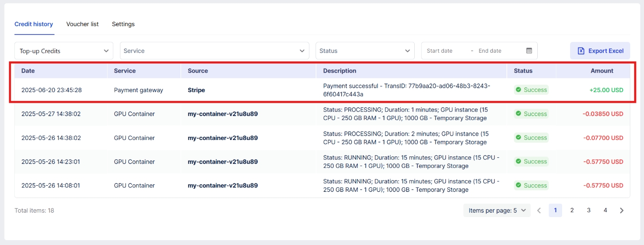Open the Items per page selector
Screen dimensions: 644x245
coord(497,210)
